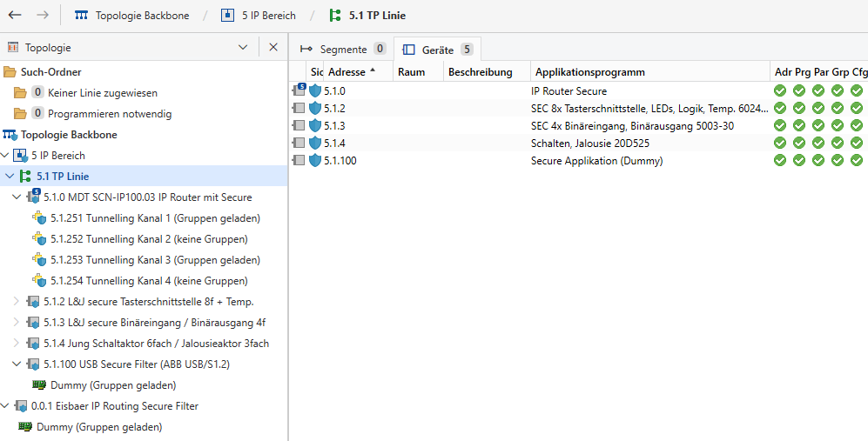Screen dimensions: 868x441
Task: Click Raum column header
Action: [x=419, y=72]
